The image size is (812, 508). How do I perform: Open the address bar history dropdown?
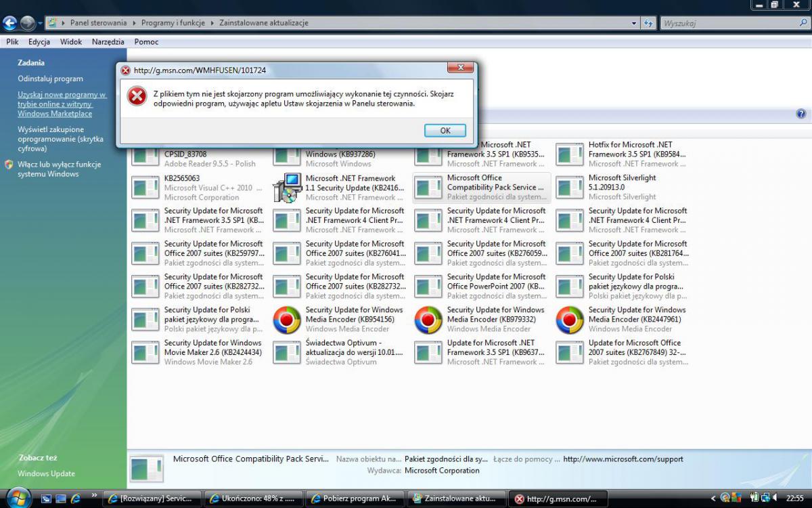(634, 23)
